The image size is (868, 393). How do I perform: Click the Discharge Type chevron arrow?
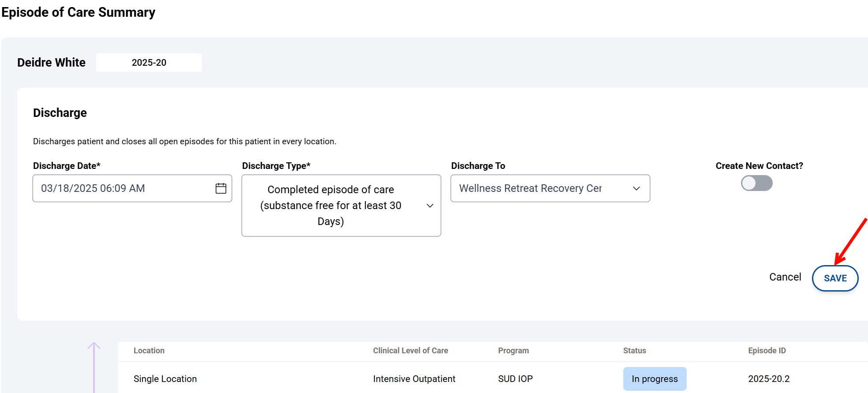click(430, 206)
